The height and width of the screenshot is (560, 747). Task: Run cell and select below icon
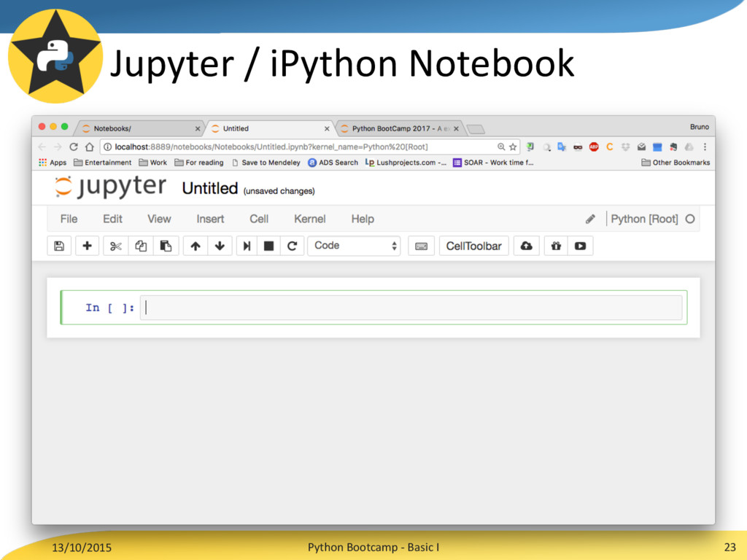pos(247,246)
